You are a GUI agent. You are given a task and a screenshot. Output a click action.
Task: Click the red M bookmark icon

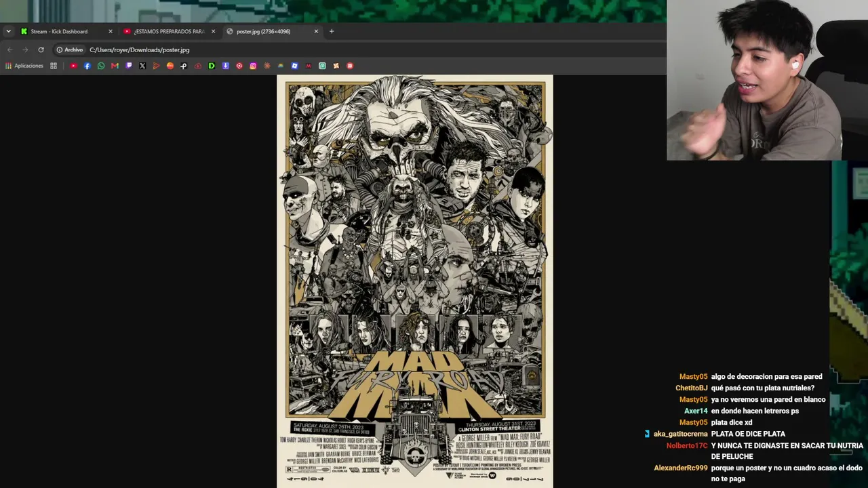coord(309,66)
